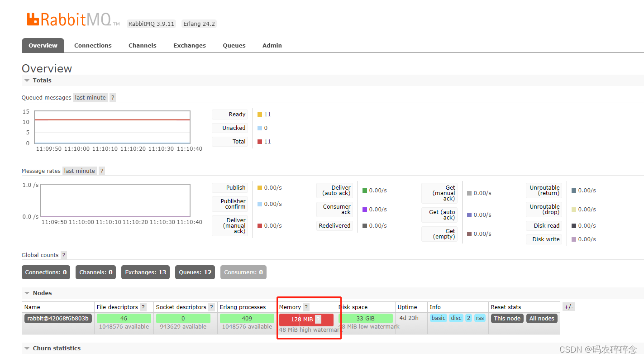Click the Publisher confirm label
This screenshot has width=644, height=358.
(230, 204)
